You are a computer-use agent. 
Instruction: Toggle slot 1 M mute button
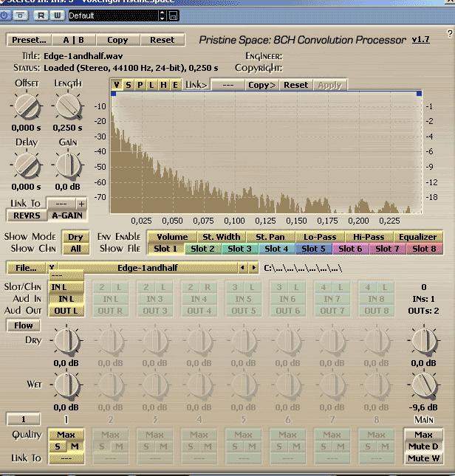pos(75,446)
